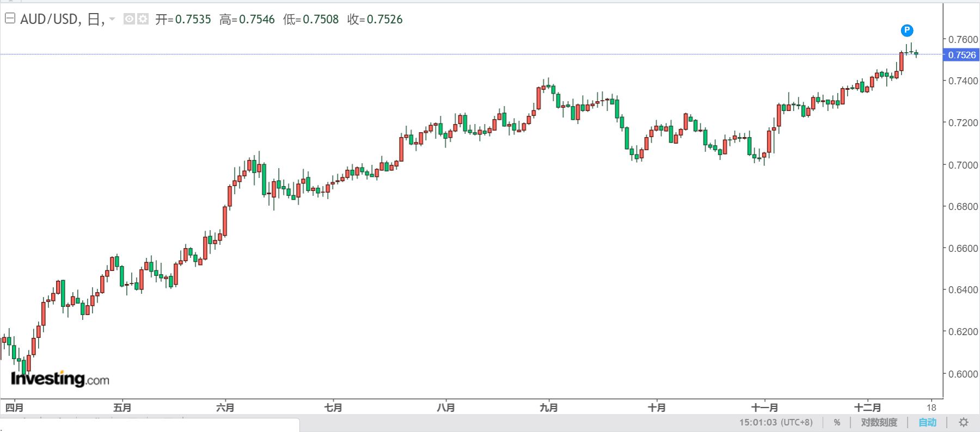980x432 pixels.
Task: Click the AUD/USD symbol title text
Action: point(50,20)
